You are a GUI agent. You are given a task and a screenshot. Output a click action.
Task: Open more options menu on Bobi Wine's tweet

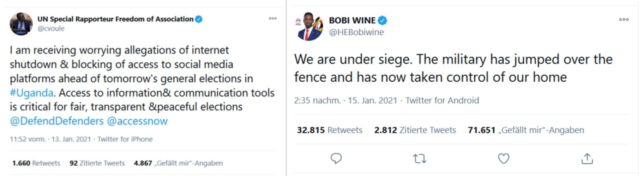[624, 20]
